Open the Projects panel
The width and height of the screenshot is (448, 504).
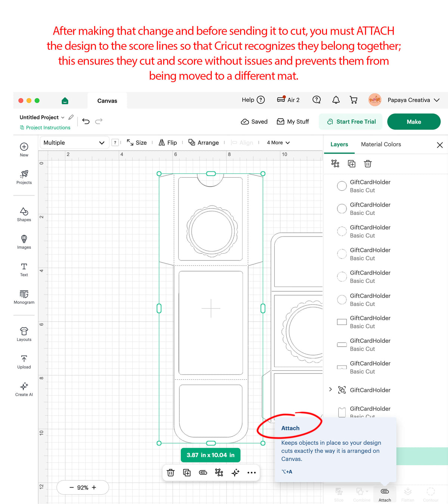(24, 177)
